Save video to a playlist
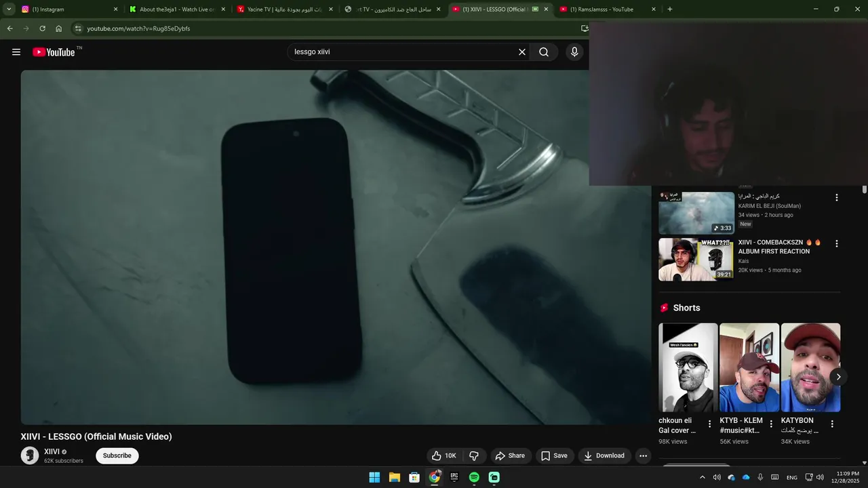 pos(554,455)
